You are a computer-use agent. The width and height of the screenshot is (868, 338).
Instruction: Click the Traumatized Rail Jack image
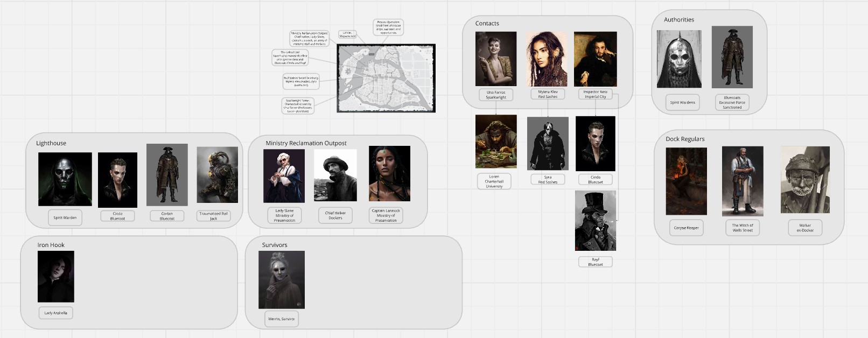click(x=217, y=175)
